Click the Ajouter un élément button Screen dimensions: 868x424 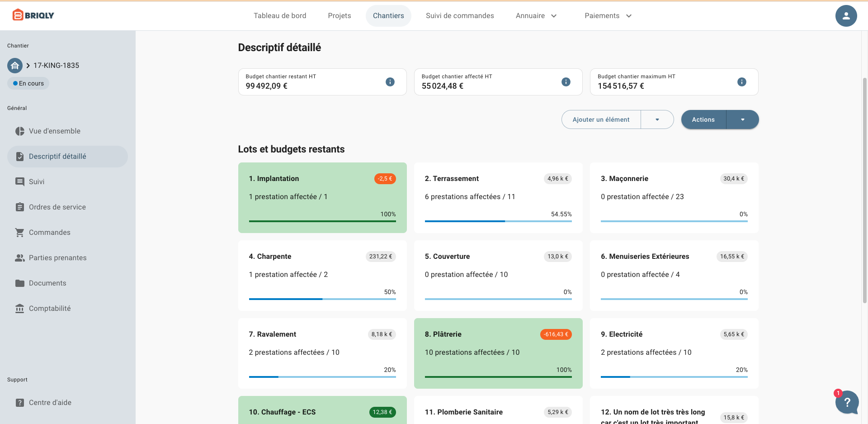601,120
